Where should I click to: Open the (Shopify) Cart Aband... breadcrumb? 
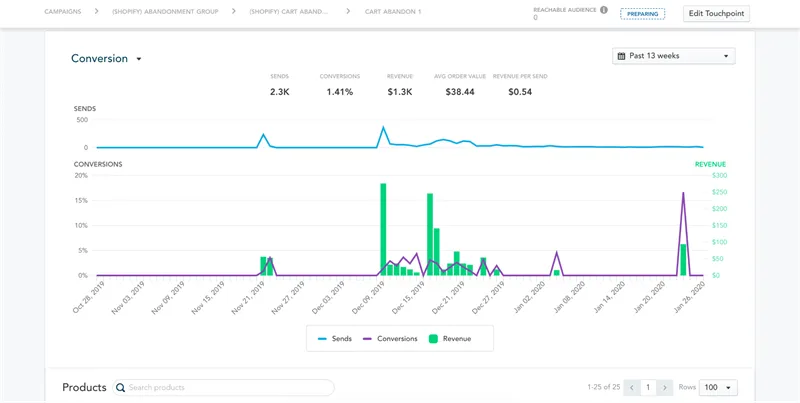coord(289,11)
